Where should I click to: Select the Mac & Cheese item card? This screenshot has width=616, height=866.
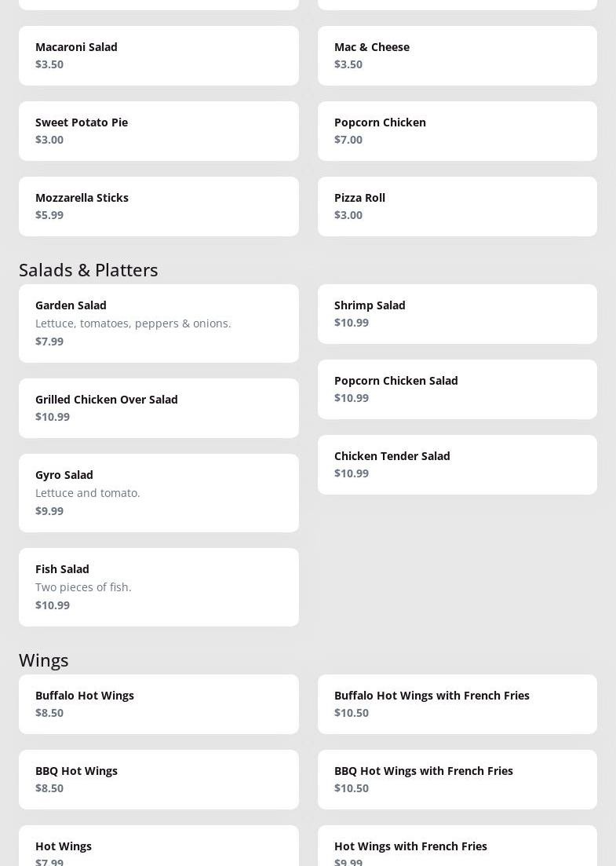tap(457, 56)
